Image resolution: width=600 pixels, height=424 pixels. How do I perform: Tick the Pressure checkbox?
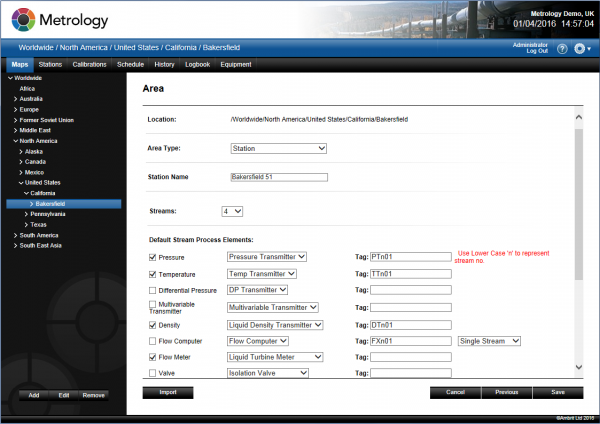152,257
